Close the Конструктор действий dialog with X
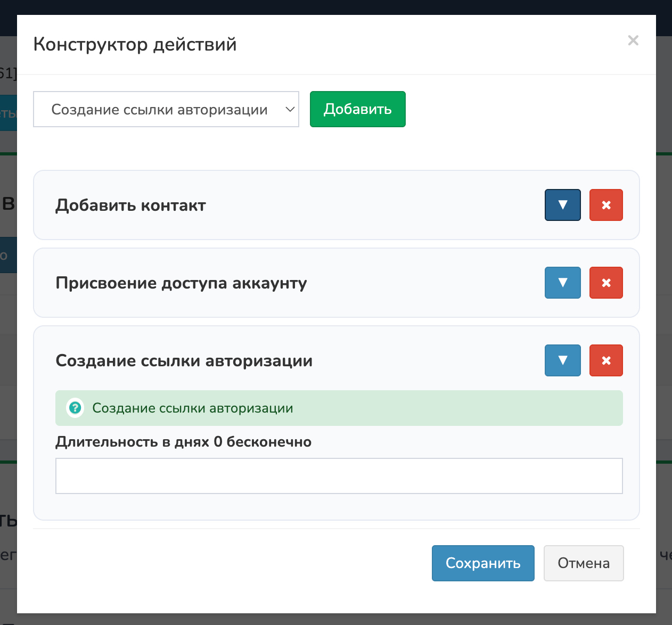Screen dimensions: 672x625 633,40
